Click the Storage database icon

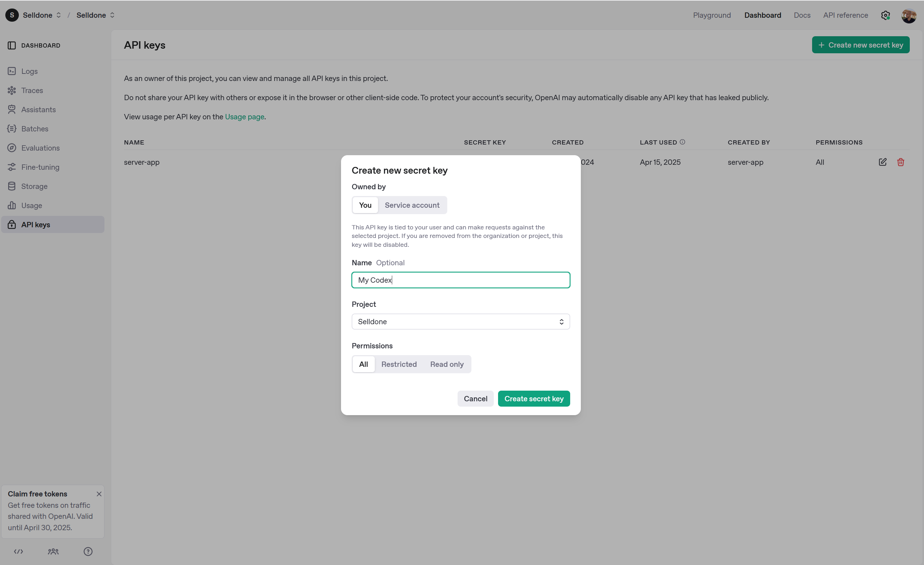coord(12,186)
